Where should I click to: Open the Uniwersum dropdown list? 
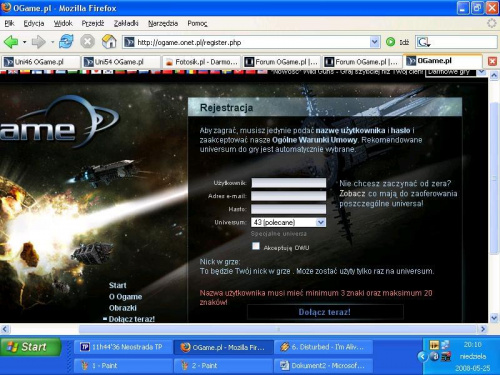pos(289,222)
